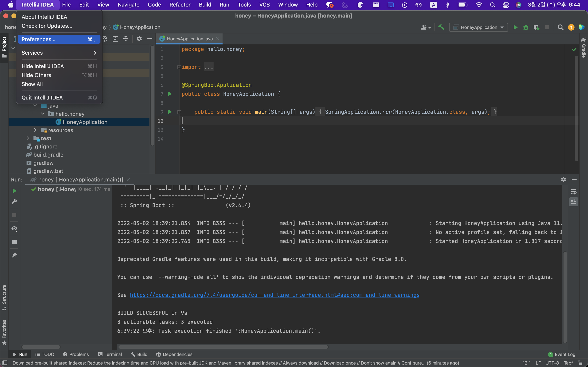Click the Build project hammer icon
This screenshot has width=588, height=367.
click(x=441, y=27)
